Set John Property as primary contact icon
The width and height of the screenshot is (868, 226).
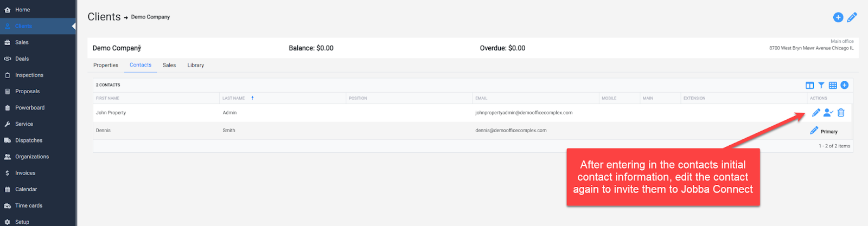click(x=828, y=113)
